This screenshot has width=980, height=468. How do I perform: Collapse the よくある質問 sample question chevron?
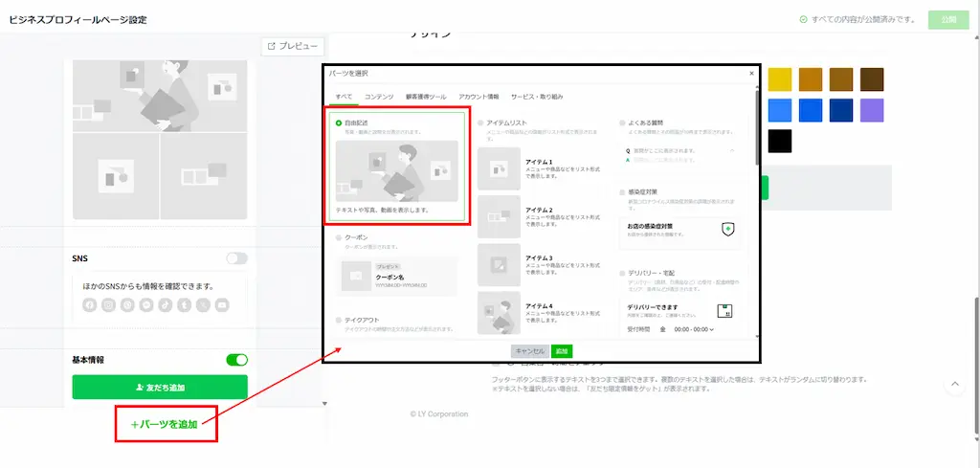pyautogui.click(x=732, y=151)
